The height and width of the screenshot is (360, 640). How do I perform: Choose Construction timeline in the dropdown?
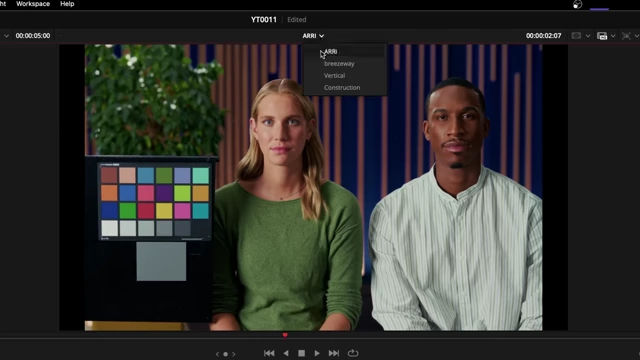click(x=342, y=87)
